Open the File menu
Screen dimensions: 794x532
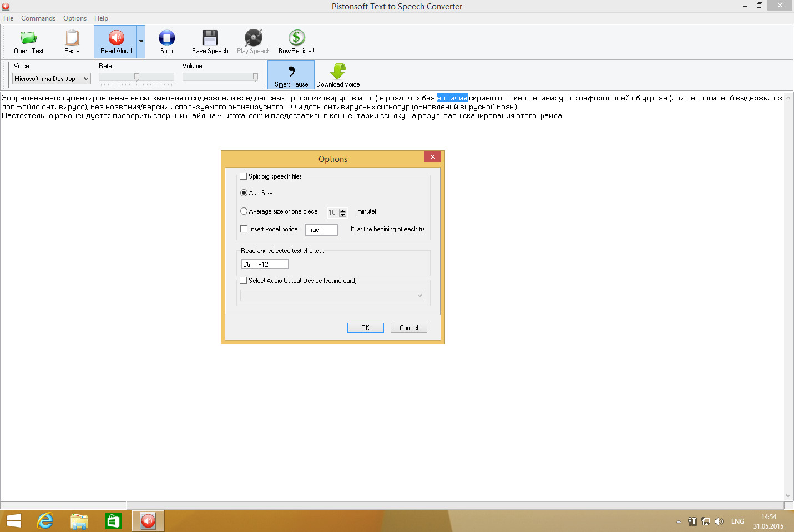click(8, 18)
